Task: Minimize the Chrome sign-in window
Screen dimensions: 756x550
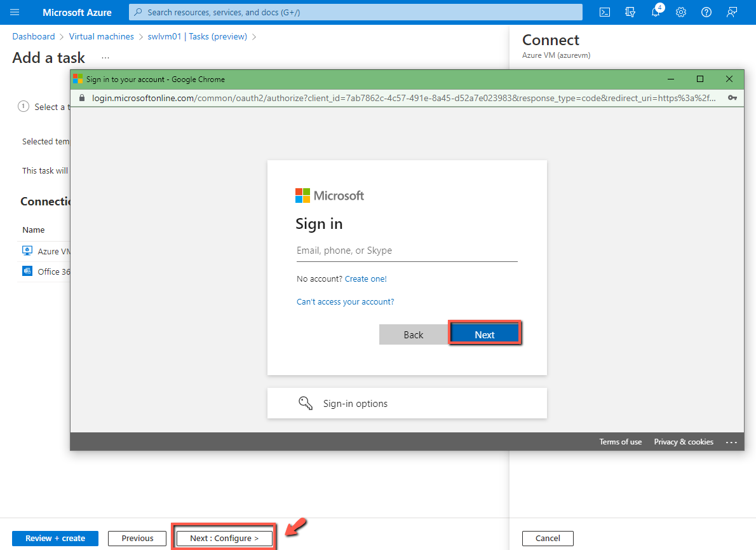Action: pyautogui.click(x=671, y=79)
